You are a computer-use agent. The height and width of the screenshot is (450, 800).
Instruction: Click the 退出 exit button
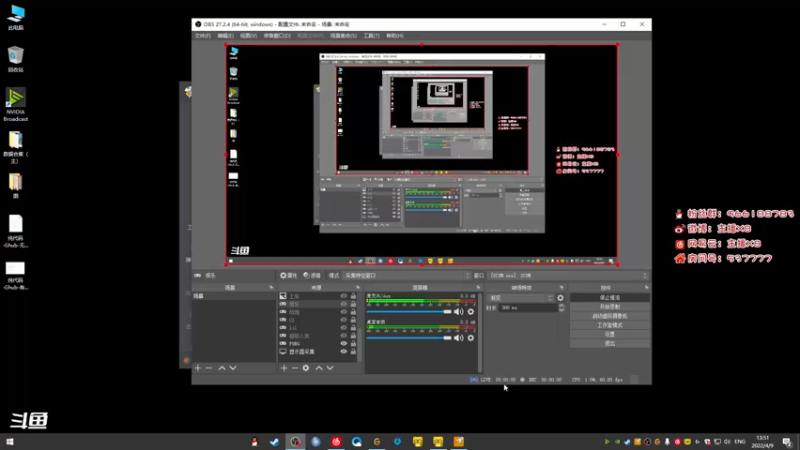(x=610, y=343)
